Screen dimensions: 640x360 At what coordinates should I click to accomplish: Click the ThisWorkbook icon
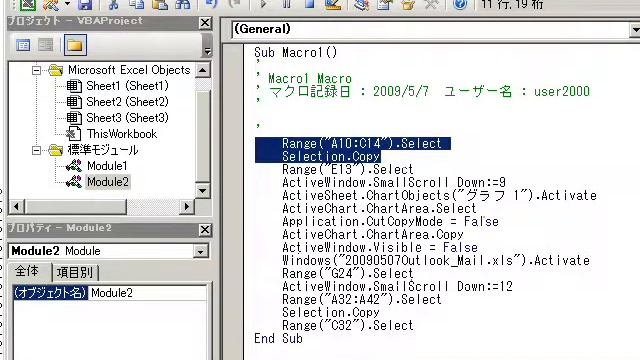click(x=73, y=134)
